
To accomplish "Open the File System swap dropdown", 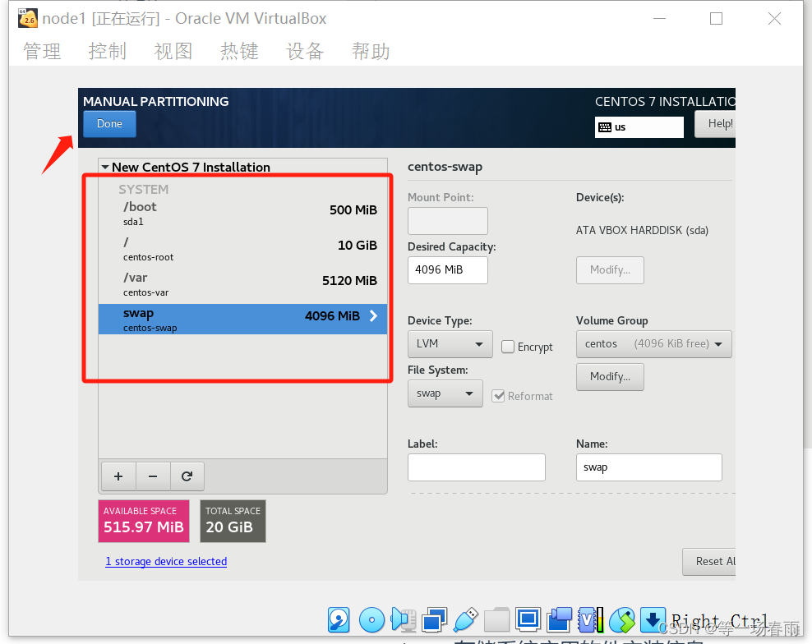I will click(x=445, y=393).
